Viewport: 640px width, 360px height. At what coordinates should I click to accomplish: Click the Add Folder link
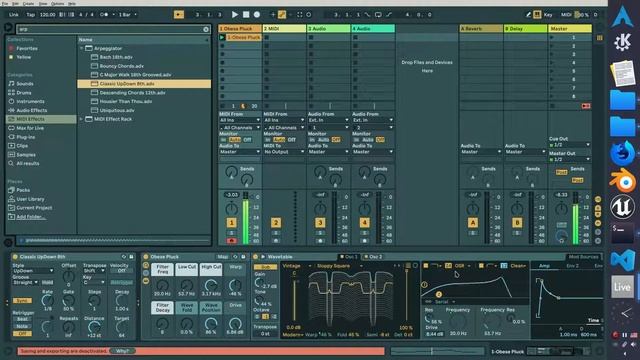(31, 217)
